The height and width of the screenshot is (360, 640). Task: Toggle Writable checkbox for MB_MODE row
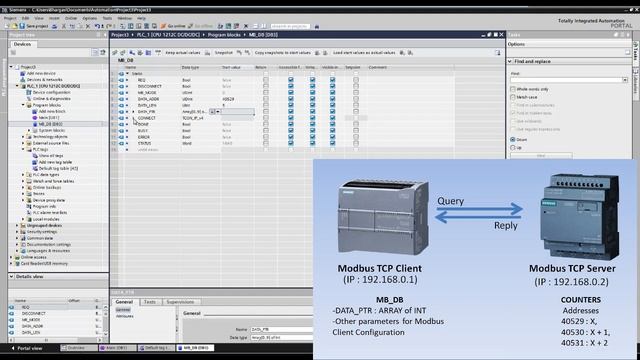(x=312, y=93)
